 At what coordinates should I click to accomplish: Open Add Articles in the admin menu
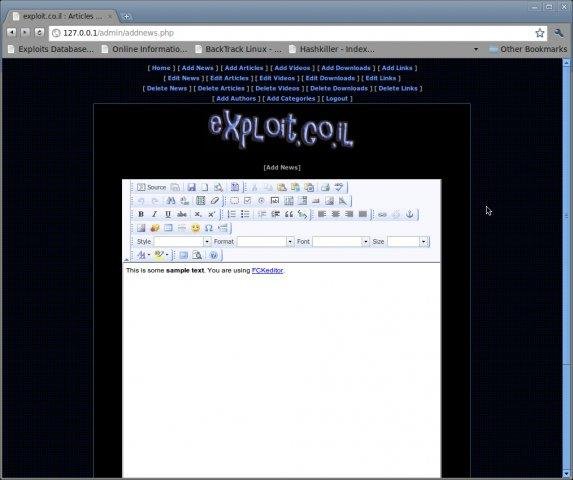[x=244, y=68]
